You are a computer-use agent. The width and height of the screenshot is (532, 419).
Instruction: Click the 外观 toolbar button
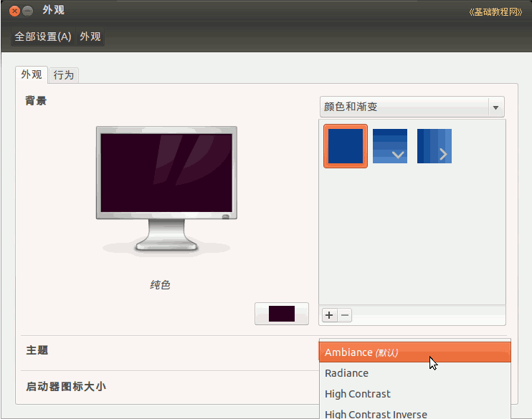click(x=90, y=37)
